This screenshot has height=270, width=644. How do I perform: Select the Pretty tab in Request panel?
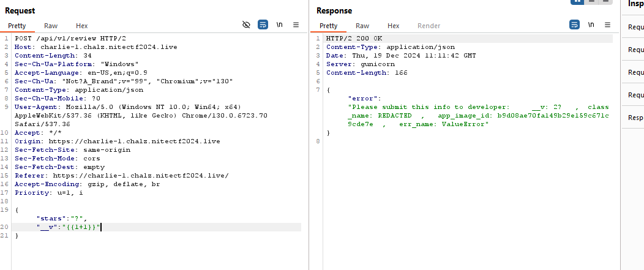pos(17,26)
